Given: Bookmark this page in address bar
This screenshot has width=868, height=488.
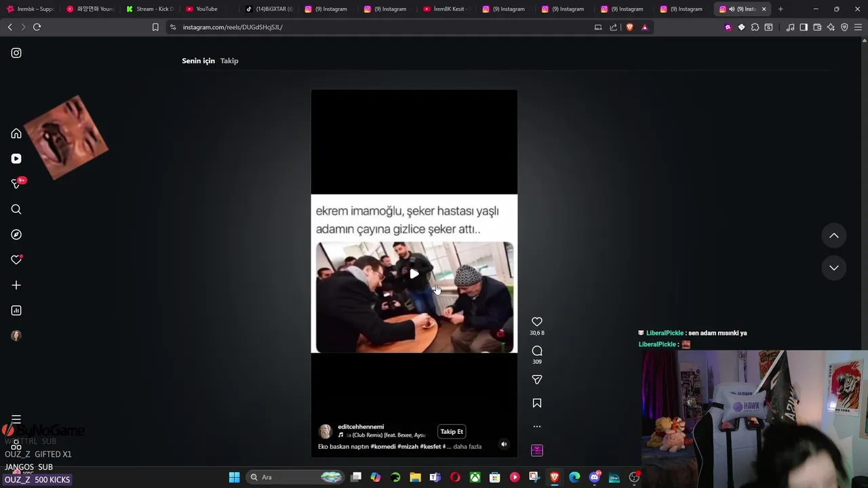Looking at the screenshot, I should pyautogui.click(x=155, y=27).
